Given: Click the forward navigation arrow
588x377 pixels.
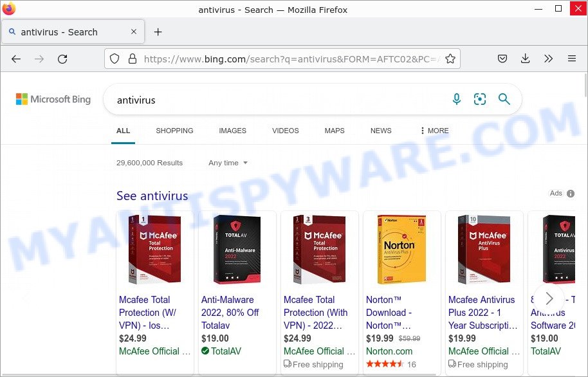Looking at the screenshot, I should 39,59.
